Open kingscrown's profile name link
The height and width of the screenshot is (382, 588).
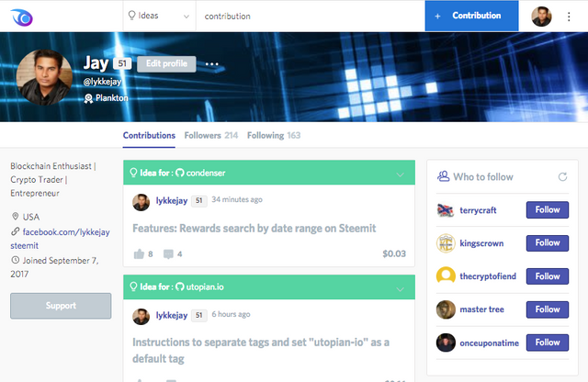coord(481,243)
